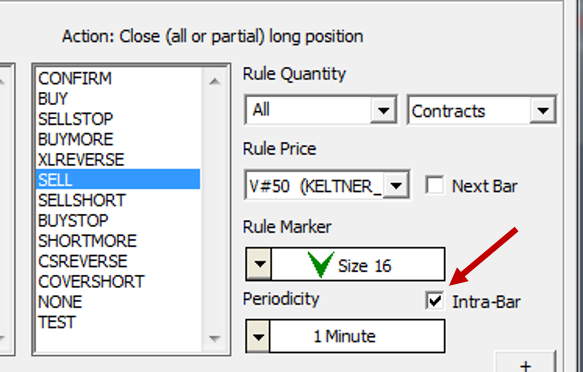Open the Rule Marker dropdown arrow
Viewport: 583px width, 372px height.
point(259,264)
